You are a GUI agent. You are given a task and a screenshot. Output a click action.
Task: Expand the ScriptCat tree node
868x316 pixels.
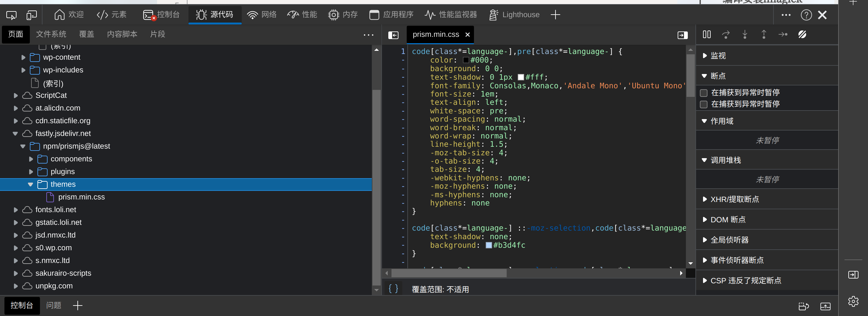[x=16, y=96]
